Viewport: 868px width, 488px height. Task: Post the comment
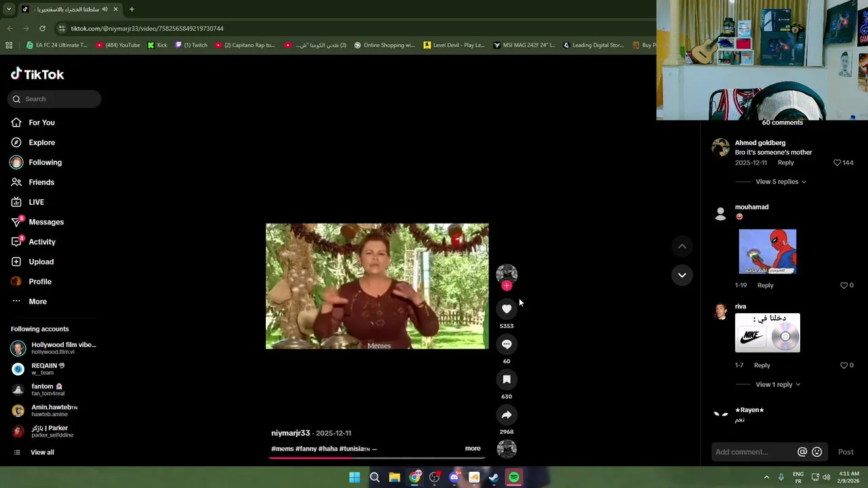tap(846, 452)
